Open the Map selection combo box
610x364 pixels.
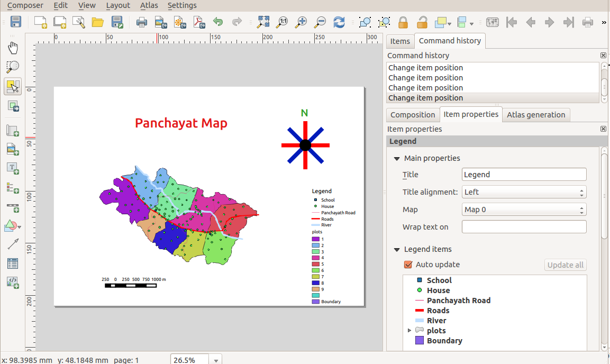tap(524, 210)
